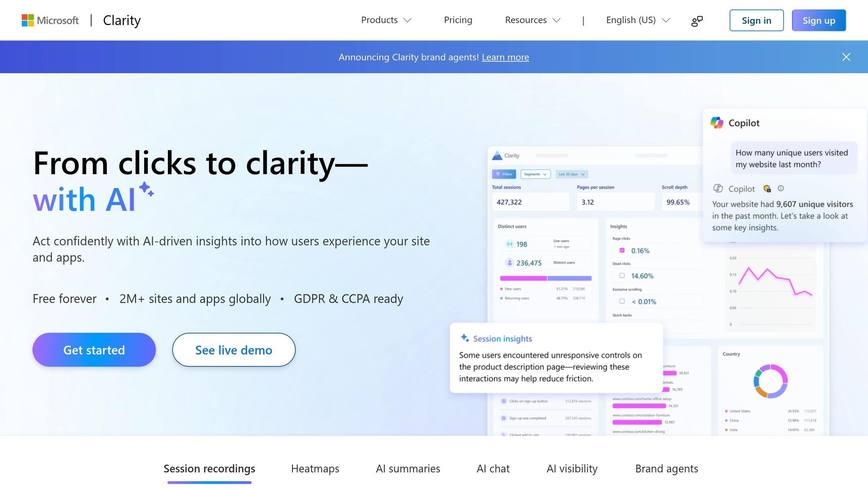Click the distinct users icon beside 236,475
The height and width of the screenshot is (488, 868).
click(x=509, y=263)
